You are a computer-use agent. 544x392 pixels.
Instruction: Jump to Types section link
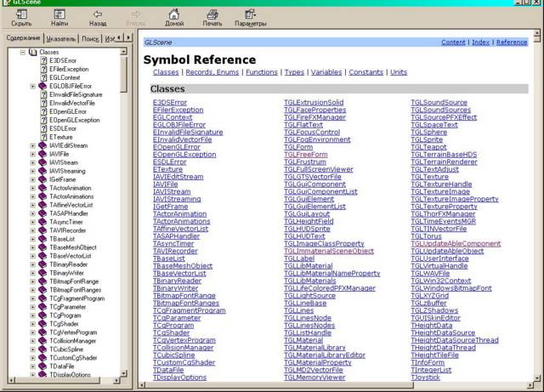coord(294,72)
